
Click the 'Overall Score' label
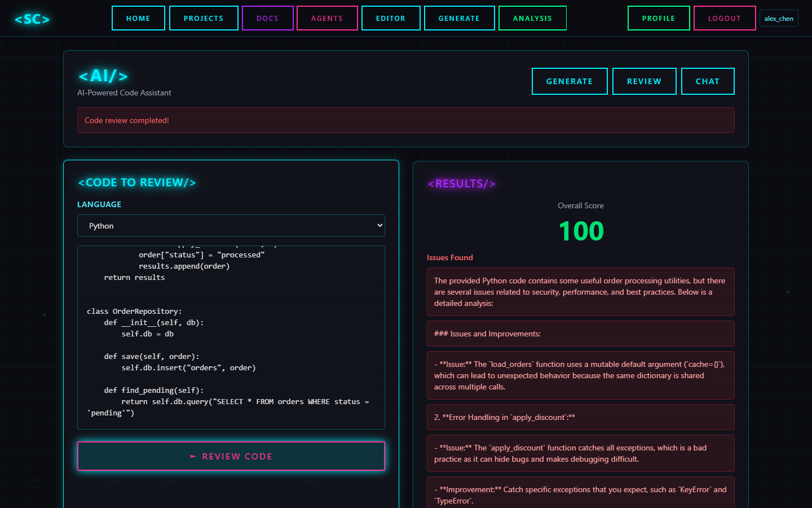click(x=581, y=205)
